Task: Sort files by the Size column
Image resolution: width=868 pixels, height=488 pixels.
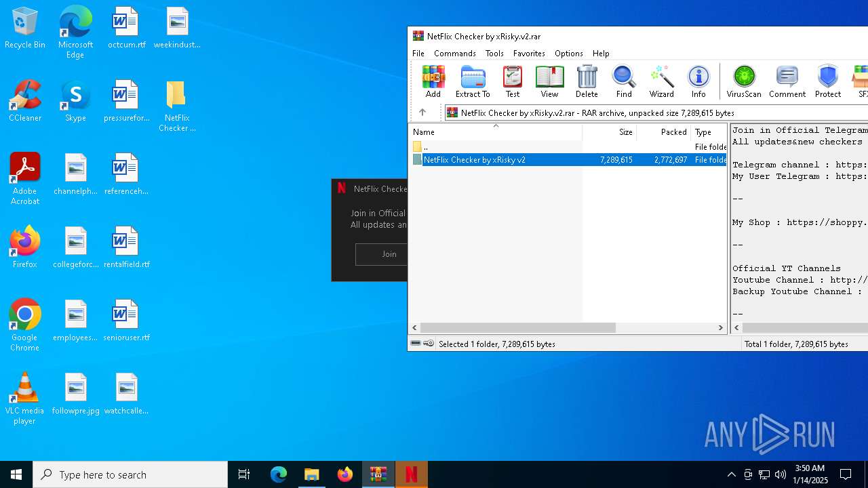Action: (x=609, y=132)
